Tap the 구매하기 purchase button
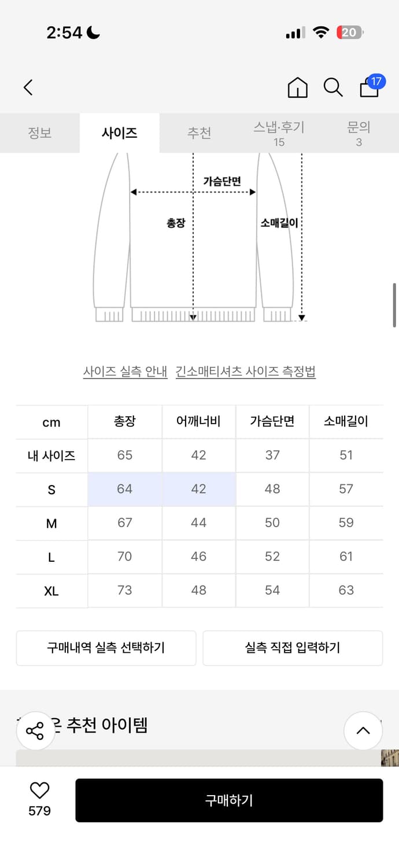Viewport: 399px width, 868px height. click(229, 800)
